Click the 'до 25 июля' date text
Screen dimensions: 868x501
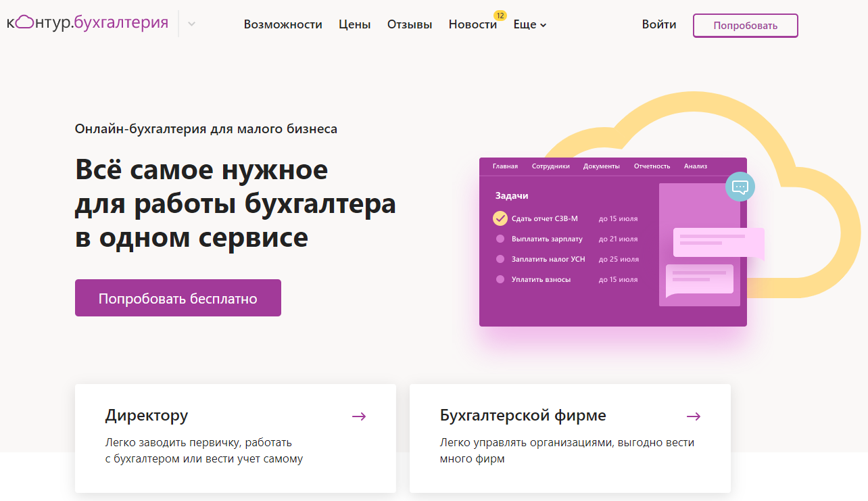pyautogui.click(x=619, y=259)
